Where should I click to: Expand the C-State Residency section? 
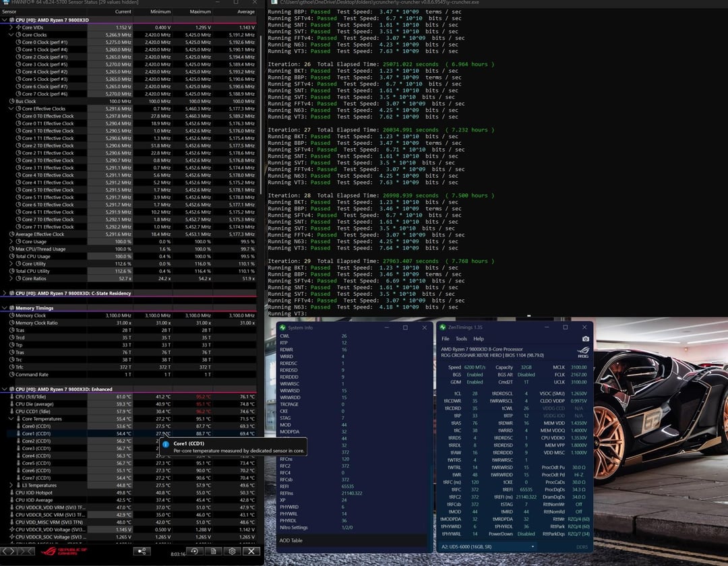click(x=4, y=293)
